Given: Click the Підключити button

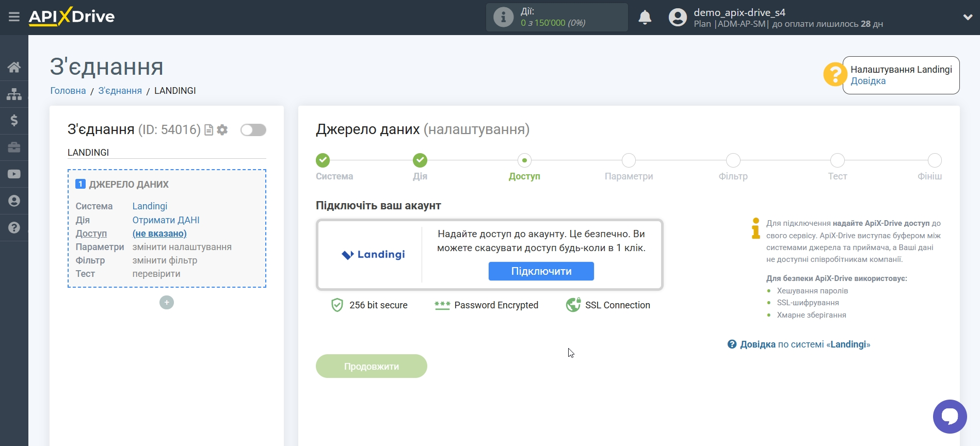Looking at the screenshot, I should (x=541, y=271).
